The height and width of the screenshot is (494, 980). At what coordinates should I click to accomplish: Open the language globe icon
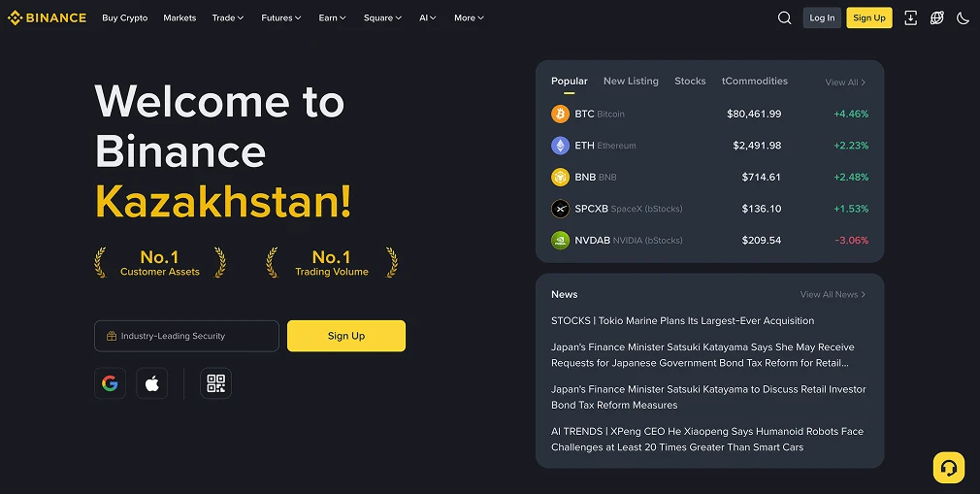937,17
